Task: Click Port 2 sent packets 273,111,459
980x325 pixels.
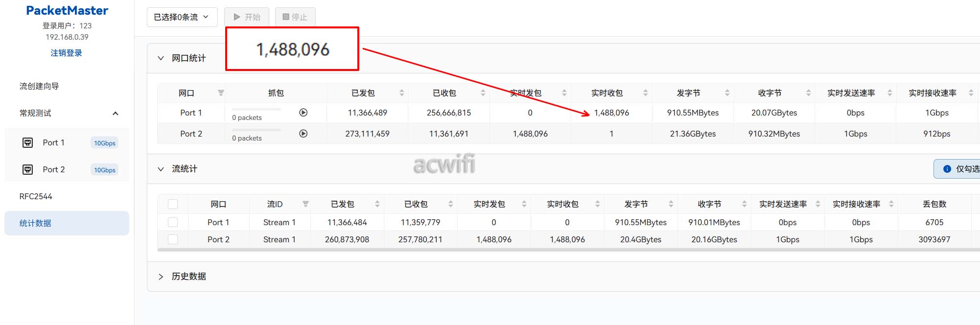Action: coord(368,134)
